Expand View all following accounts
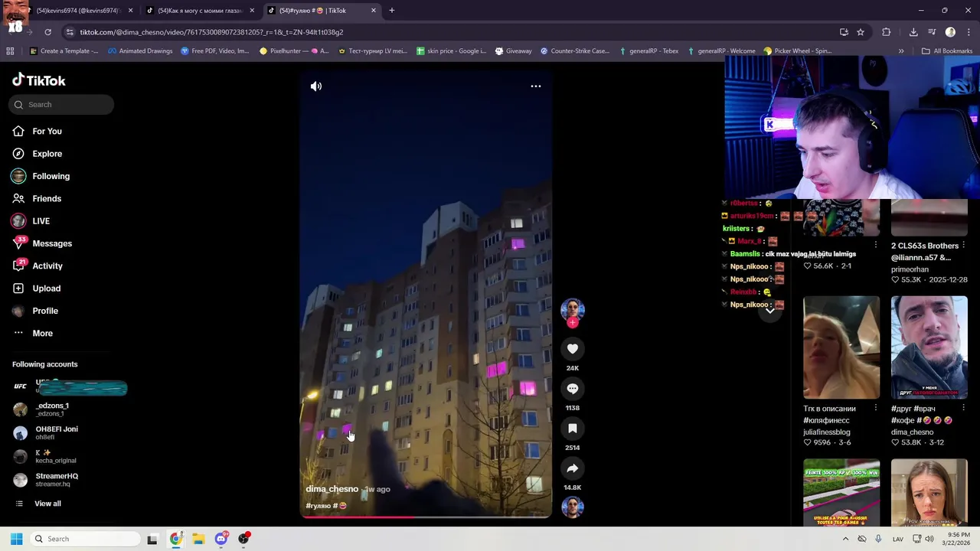The image size is (980, 551). (47, 504)
